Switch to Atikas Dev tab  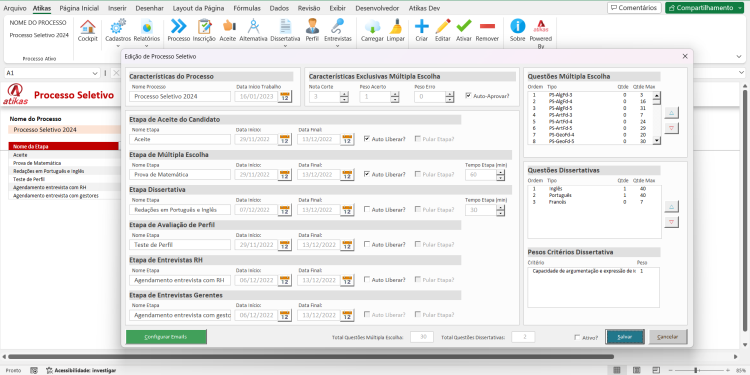click(x=424, y=8)
